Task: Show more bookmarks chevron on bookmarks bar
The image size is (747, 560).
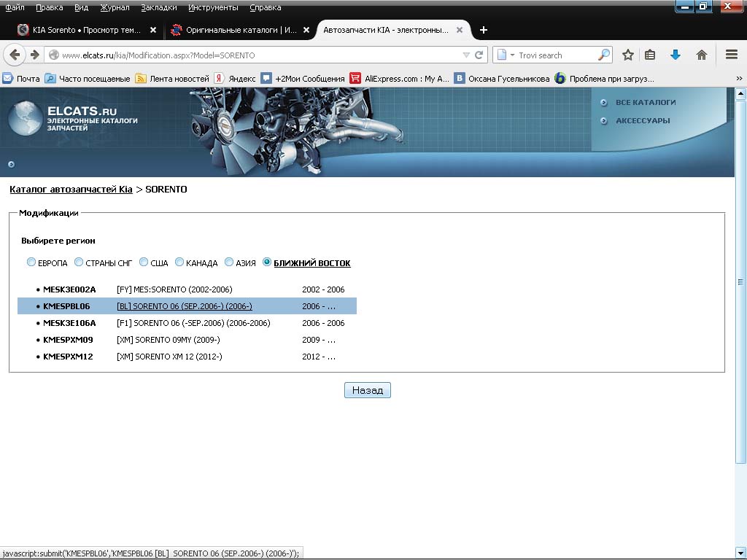Action: pyautogui.click(x=739, y=79)
